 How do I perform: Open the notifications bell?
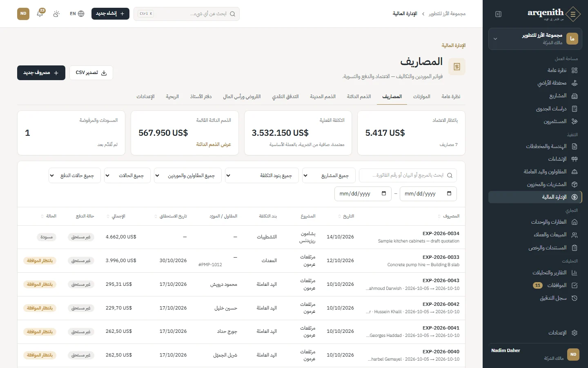click(x=40, y=13)
